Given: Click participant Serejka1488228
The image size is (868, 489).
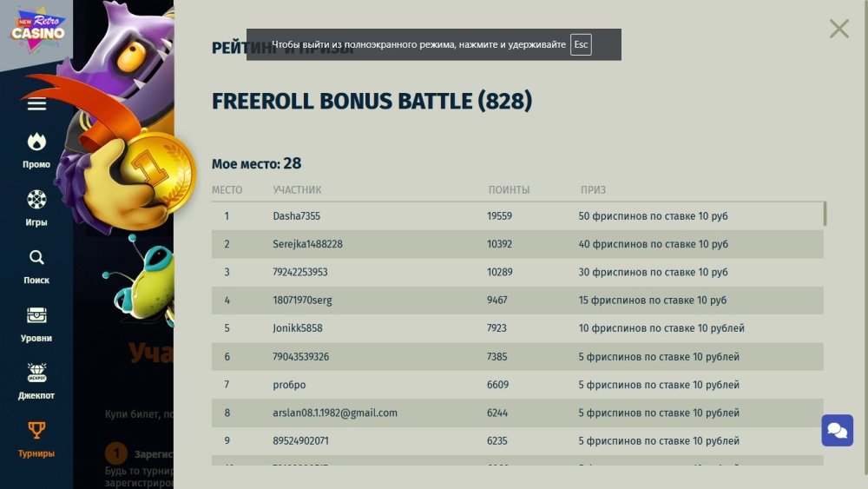Looking at the screenshot, I should click(307, 244).
